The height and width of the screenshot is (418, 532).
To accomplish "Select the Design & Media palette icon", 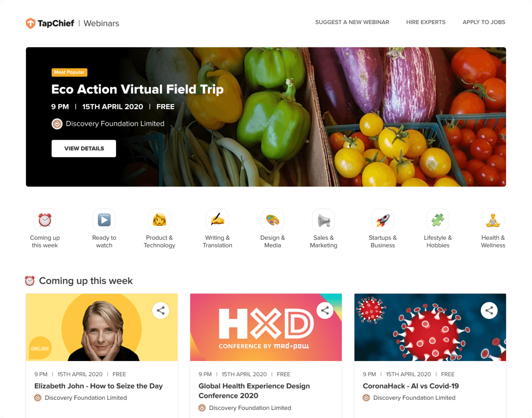I will click(x=273, y=220).
